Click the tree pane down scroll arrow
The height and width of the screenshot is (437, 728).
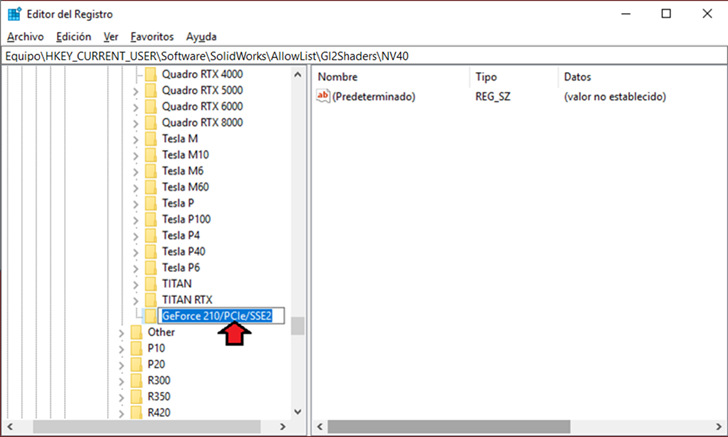point(298,411)
